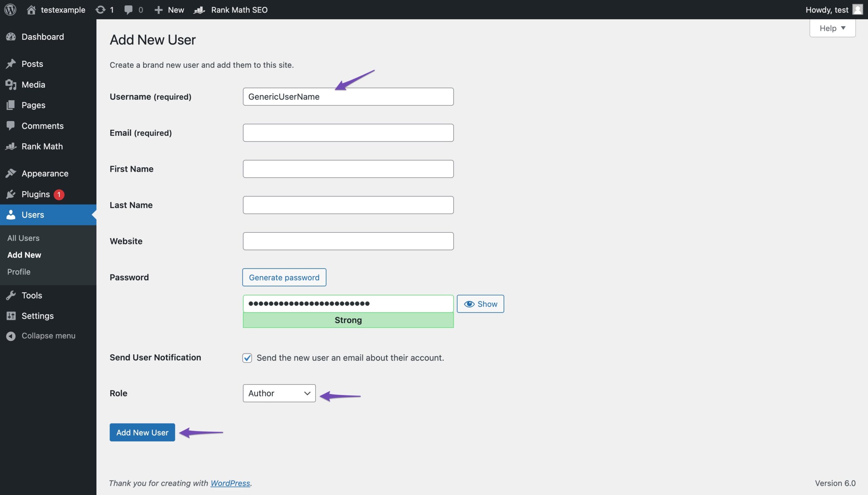Click the Add New User button
Screen dimensions: 868x495
tap(142, 432)
